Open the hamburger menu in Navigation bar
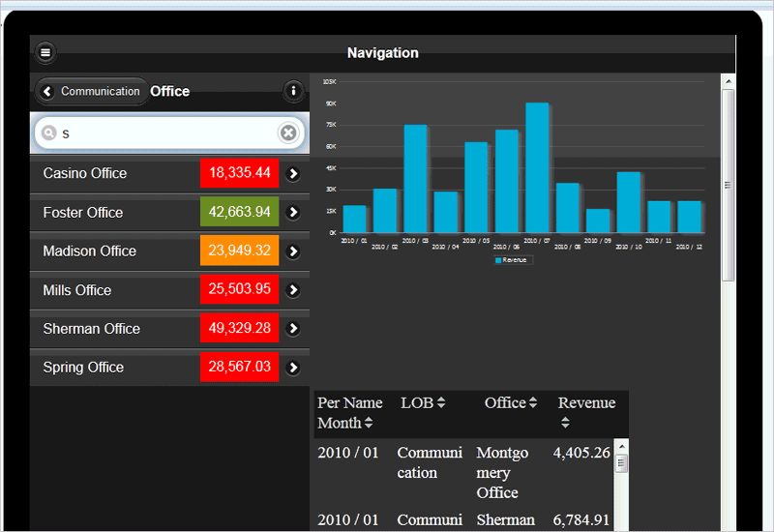The width and height of the screenshot is (774, 532). 45,52
